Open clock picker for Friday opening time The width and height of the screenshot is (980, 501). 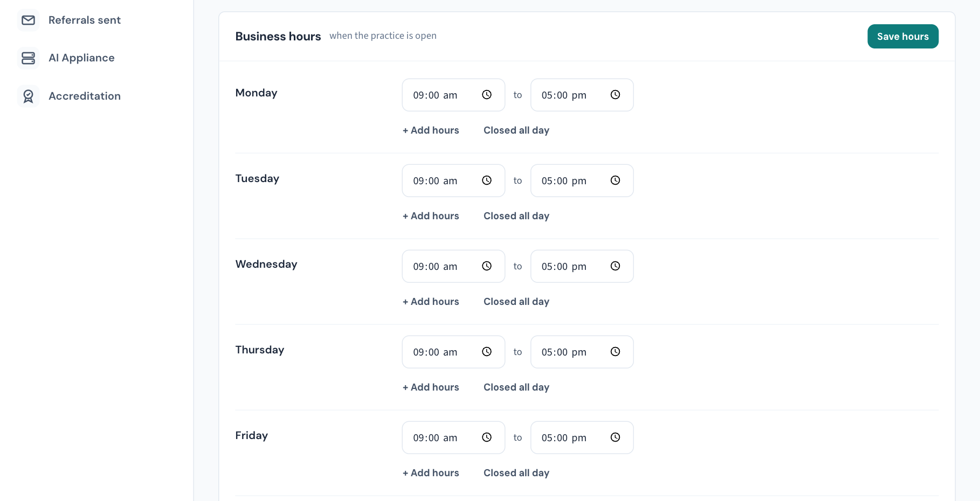487,437
